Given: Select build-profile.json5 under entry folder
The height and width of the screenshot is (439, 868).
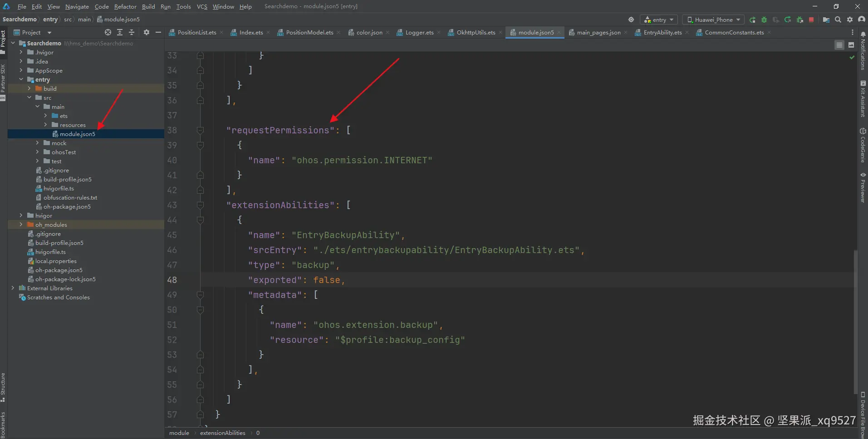Looking at the screenshot, I should tap(67, 179).
